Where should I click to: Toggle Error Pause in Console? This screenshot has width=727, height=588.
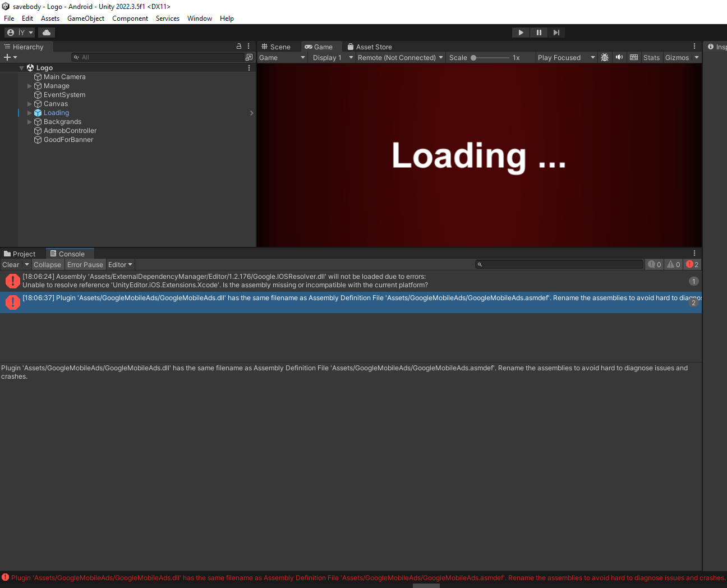85,265
